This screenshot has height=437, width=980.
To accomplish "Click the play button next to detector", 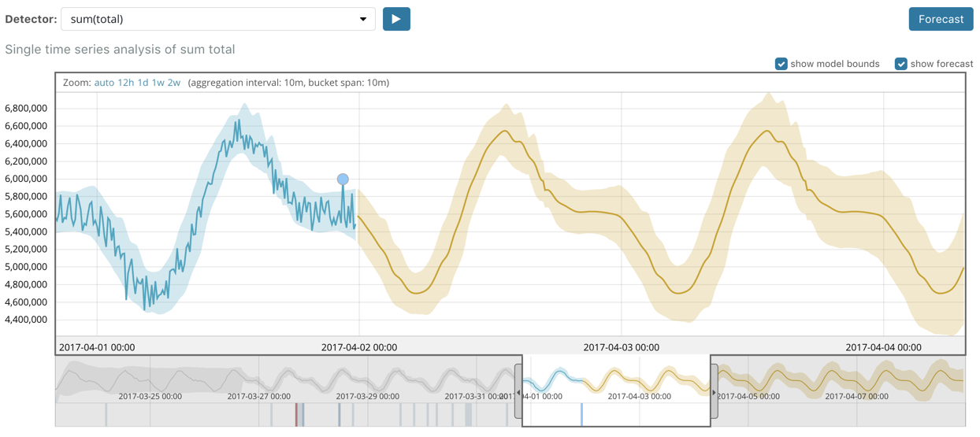I will click(x=396, y=19).
